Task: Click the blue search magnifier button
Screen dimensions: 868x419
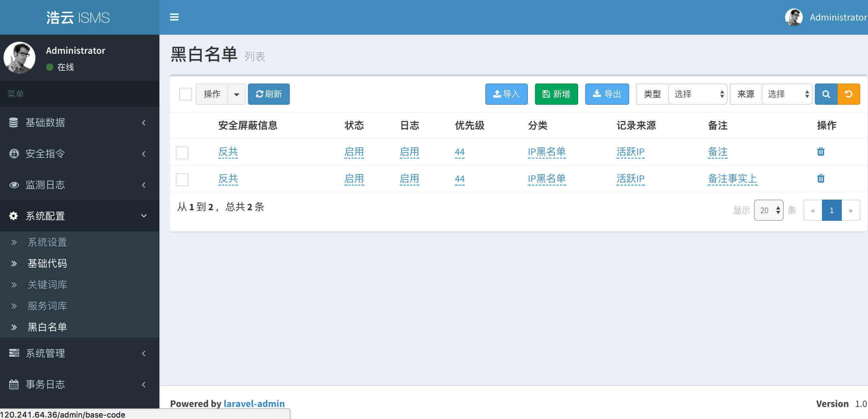Action: pyautogui.click(x=826, y=94)
